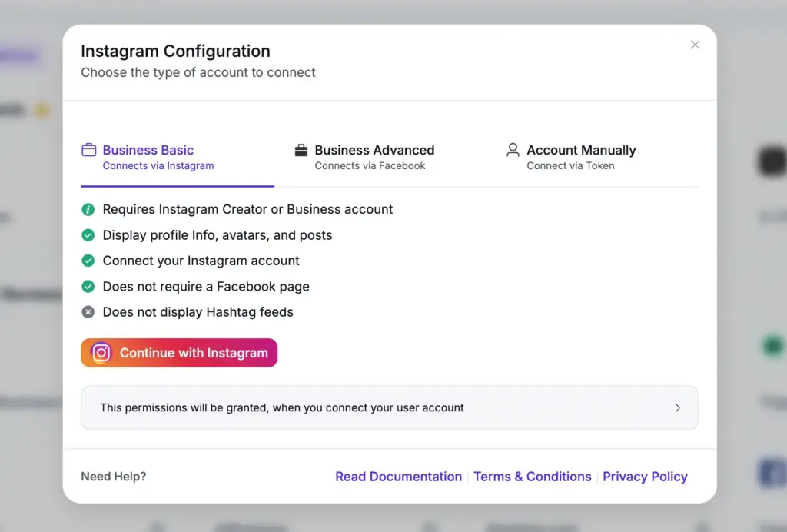This screenshot has width=787, height=532.
Task: View the Privacy Policy
Action: click(x=645, y=477)
